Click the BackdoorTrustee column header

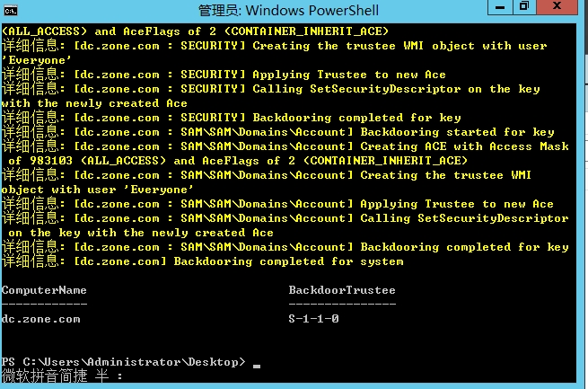click(x=342, y=290)
